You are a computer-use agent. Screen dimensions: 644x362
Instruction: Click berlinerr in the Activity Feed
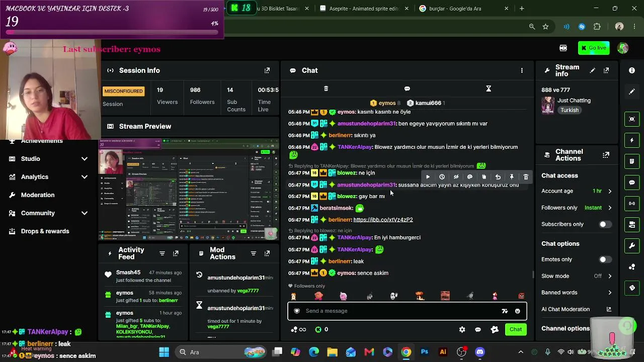[168, 301]
